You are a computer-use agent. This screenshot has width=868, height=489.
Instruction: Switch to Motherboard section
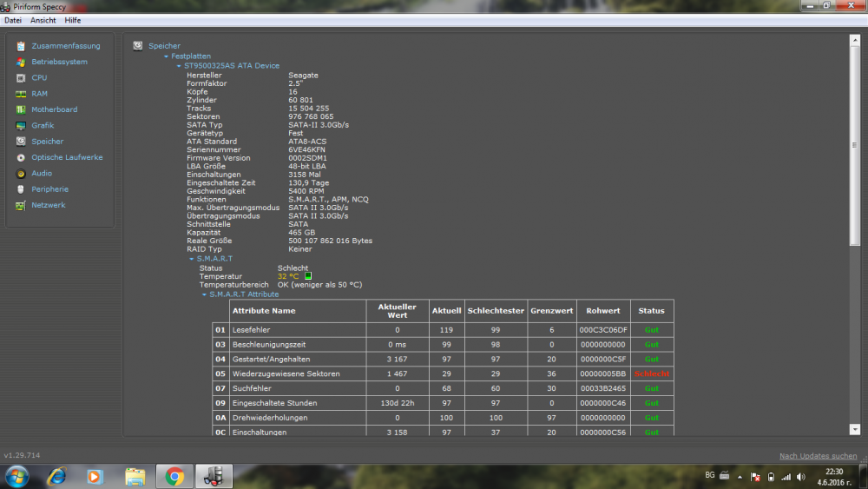(54, 109)
